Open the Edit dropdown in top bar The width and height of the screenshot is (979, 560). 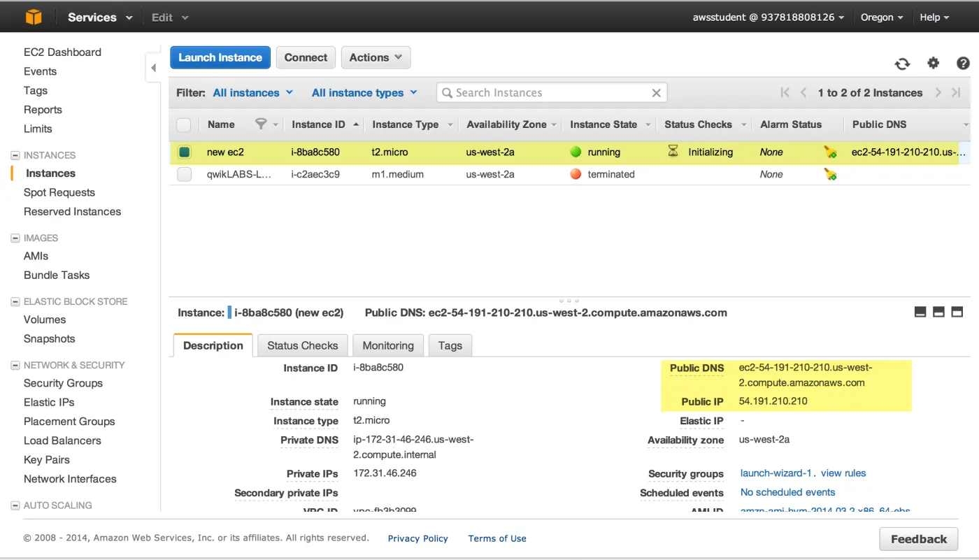[x=170, y=17]
